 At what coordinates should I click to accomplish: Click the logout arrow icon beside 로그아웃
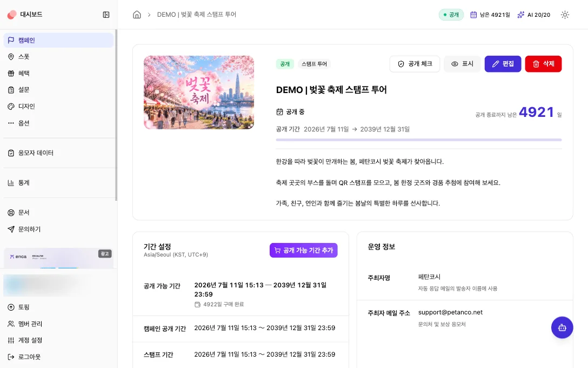[x=11, y=357]
